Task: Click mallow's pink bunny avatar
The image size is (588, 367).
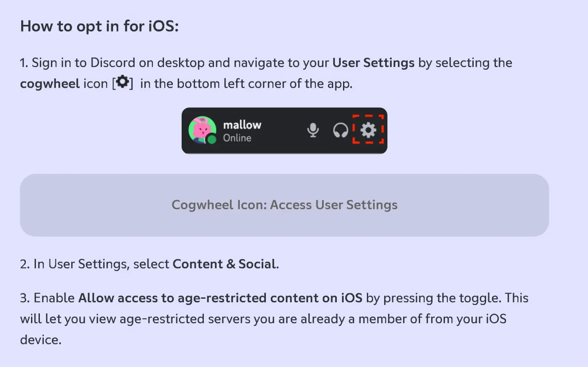Action: 202,130
